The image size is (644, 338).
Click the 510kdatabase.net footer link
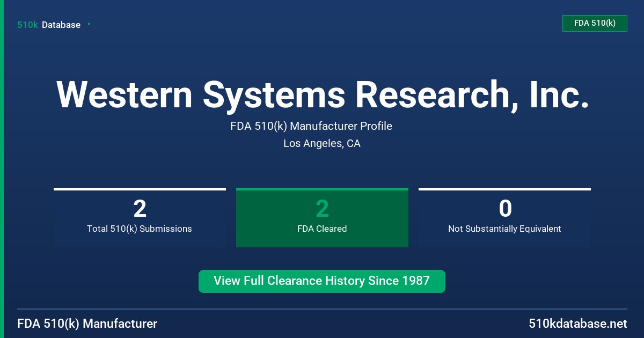click(x=577, y=324)
